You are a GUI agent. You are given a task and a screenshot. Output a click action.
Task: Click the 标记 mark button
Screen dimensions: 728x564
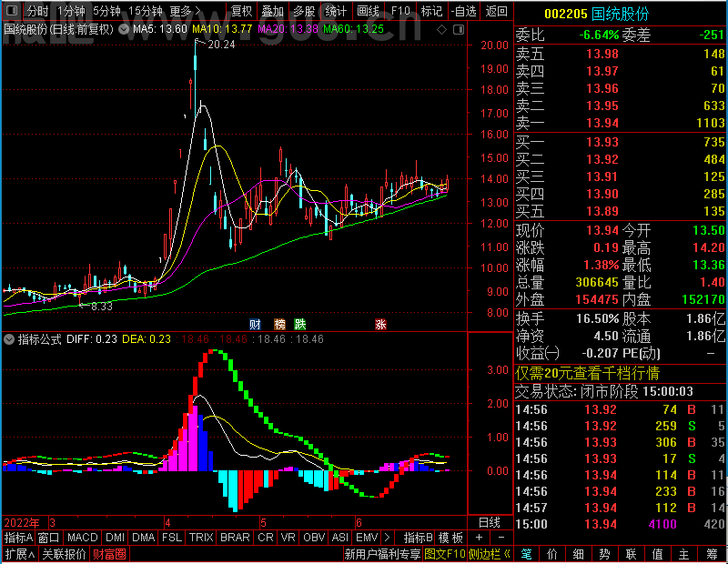click(x=431, y=11)
